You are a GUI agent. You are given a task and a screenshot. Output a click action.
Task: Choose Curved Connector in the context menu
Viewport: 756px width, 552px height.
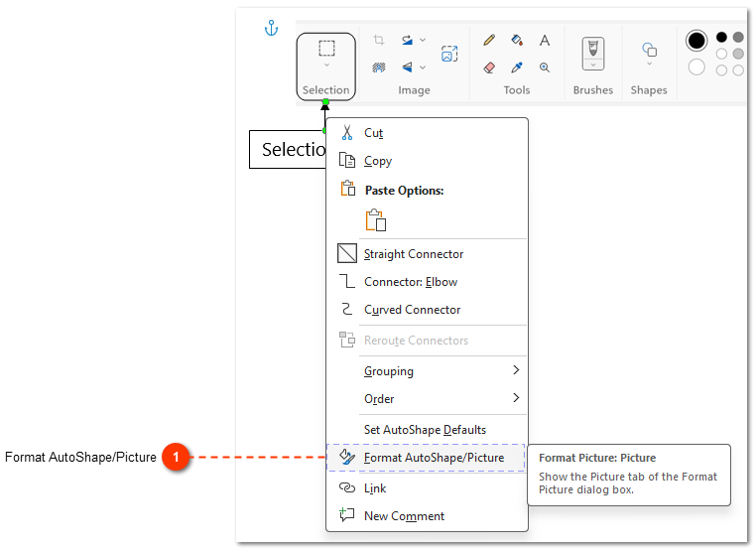coord(427,310)
